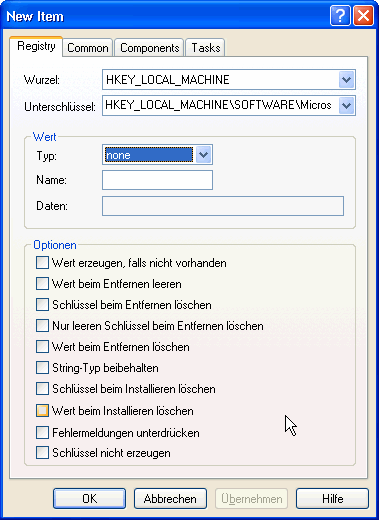379x520 pixels.
Task: Select the HKEY_LOCAL_MACHINE Wurzel field text
Action: [x=168, y=80]
